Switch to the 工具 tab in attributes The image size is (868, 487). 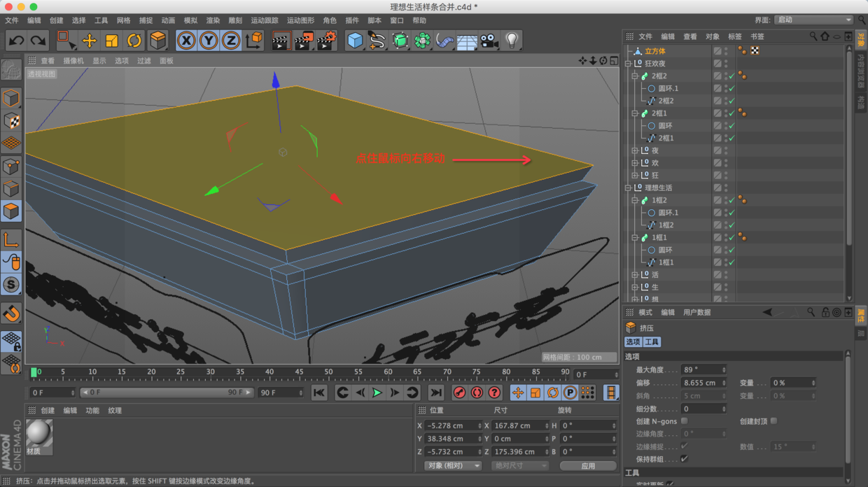pos(652,342)
